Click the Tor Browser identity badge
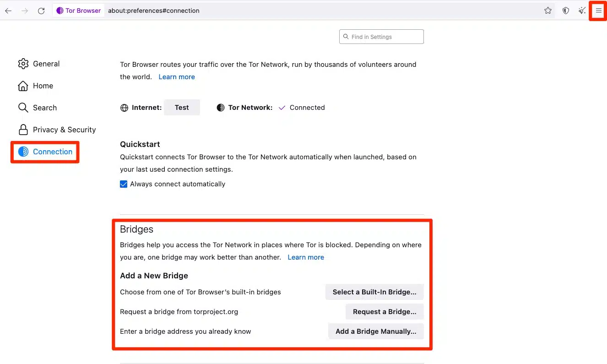 (79, 11)
